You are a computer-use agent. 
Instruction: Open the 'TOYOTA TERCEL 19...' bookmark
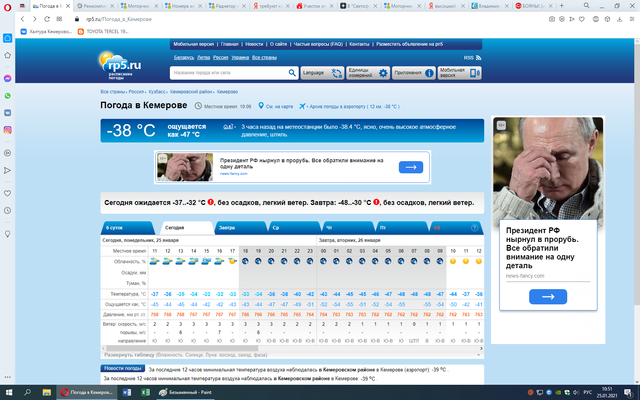pos(103,31)
